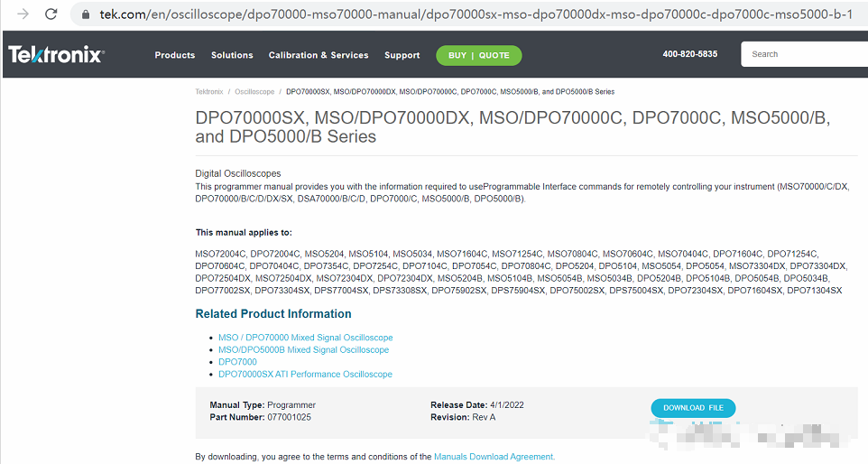868x464 pixels.
Task: Open the Products menu
Action: (x=175, y=55)
